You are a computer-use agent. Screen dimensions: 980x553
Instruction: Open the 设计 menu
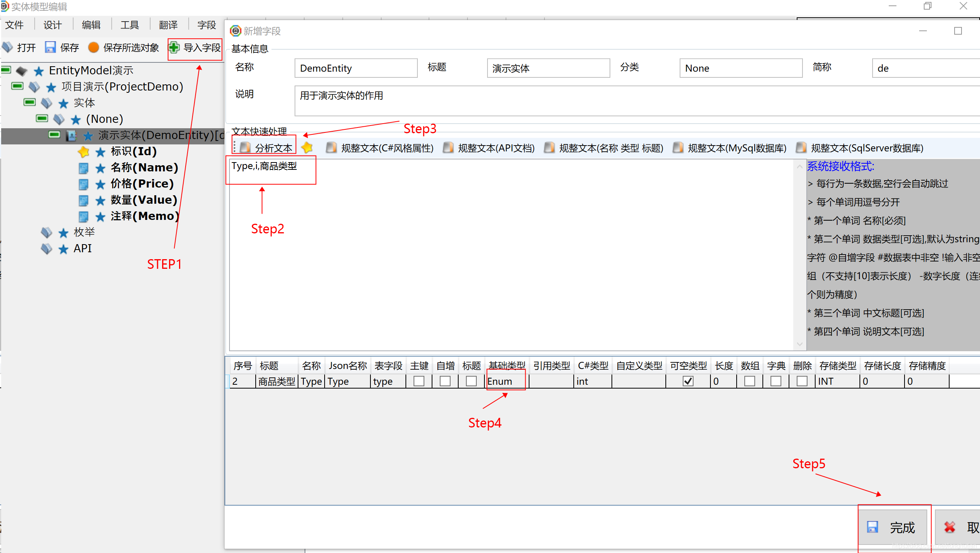pos(53,25)
